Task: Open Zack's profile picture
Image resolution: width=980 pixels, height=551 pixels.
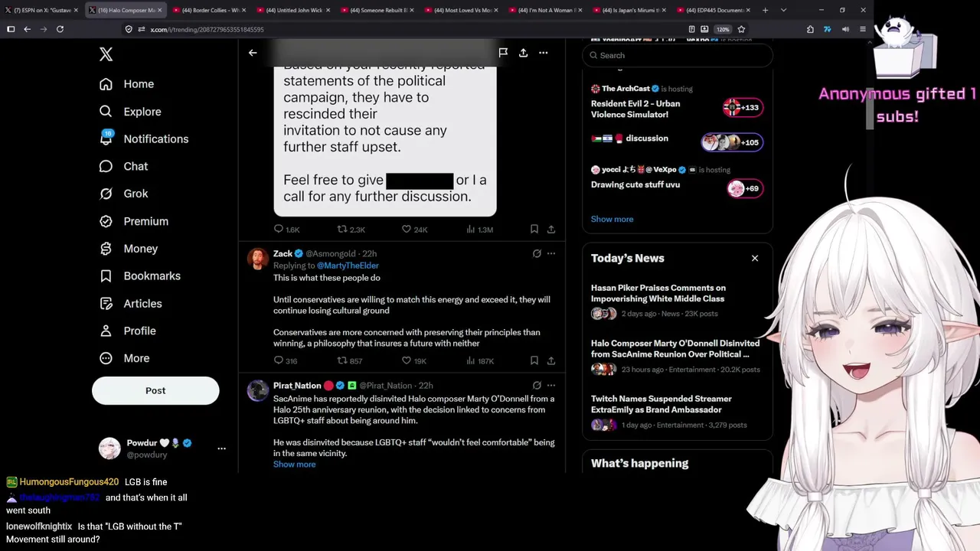Action: (x=258, y=259)
